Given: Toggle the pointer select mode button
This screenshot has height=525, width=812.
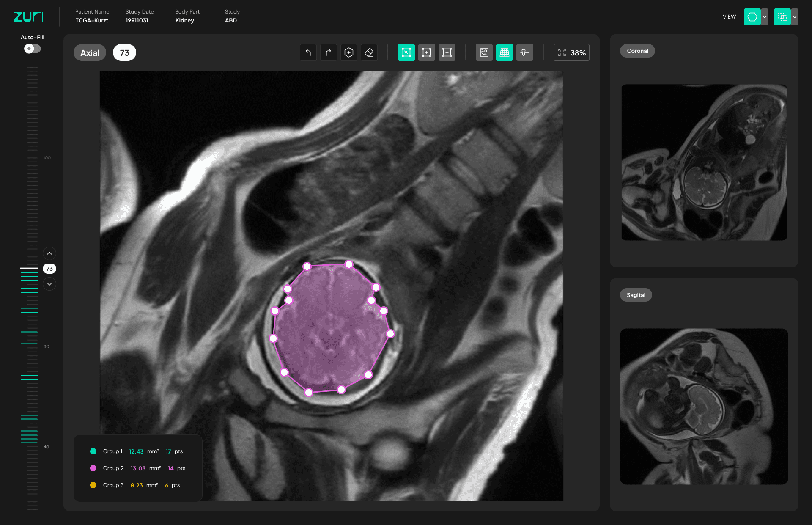Looking at the screenshot, I should [x=406, y=52].
